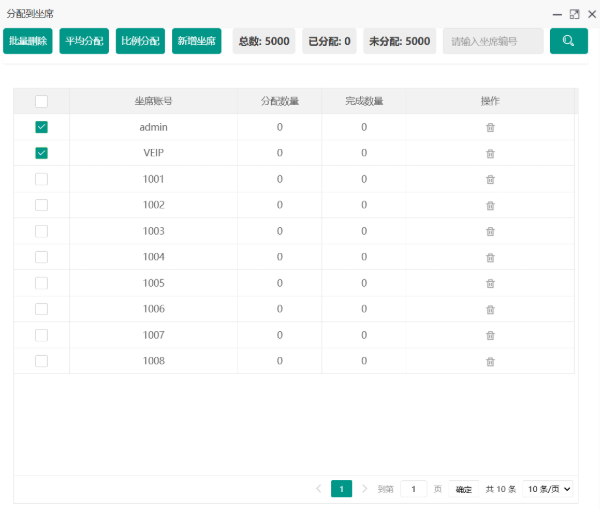The height and width of the screenshot is (510, 600).
Task: Click trash icon for VEIP row
Action: (490, 153)
